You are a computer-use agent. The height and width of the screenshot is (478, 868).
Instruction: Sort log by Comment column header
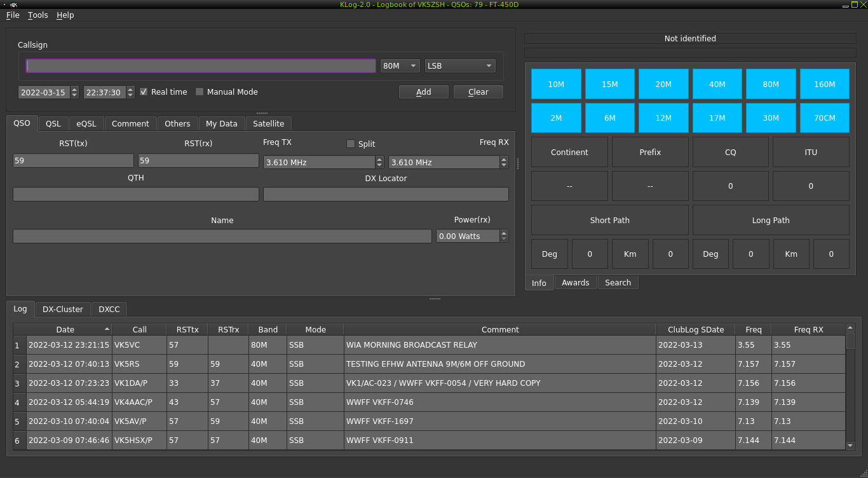click(x=500, y=330)
